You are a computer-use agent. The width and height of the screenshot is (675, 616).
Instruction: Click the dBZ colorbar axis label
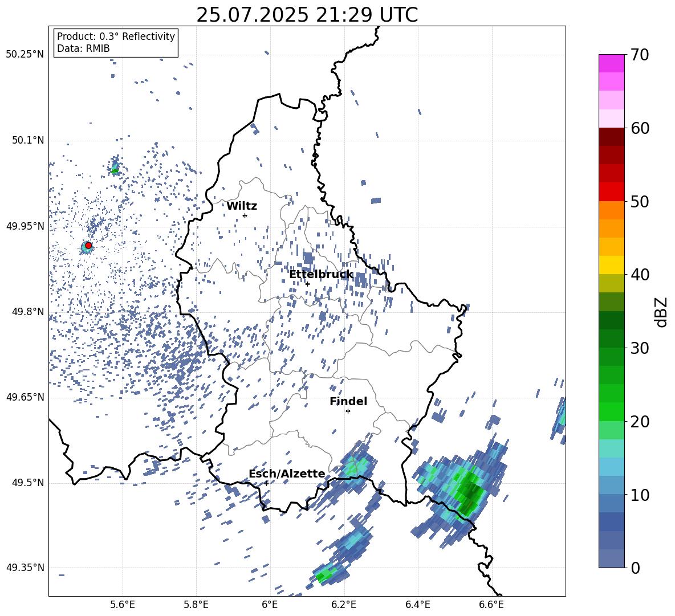[662, 312]
